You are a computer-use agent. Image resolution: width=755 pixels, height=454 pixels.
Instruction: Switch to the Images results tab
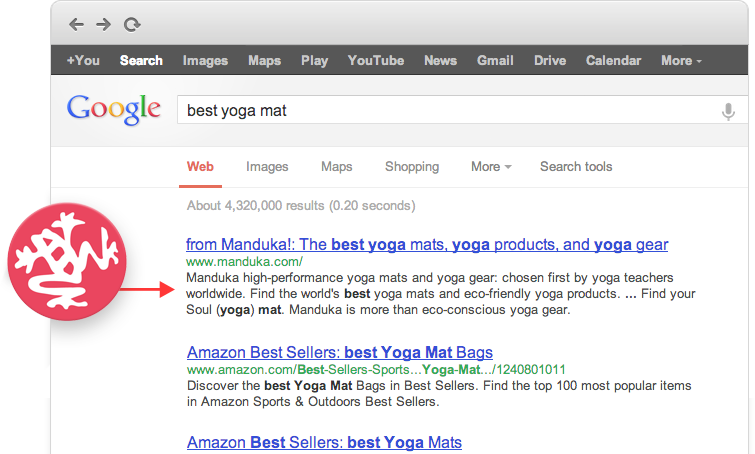pyautogui.click(x=267, y=167)
